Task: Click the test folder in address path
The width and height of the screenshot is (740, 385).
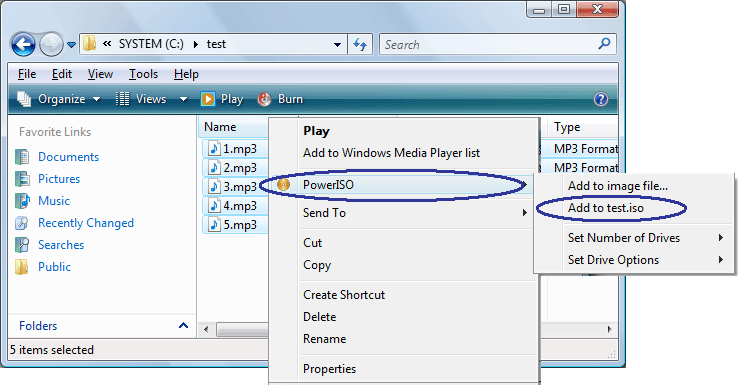Action: [x=216, y=44]
